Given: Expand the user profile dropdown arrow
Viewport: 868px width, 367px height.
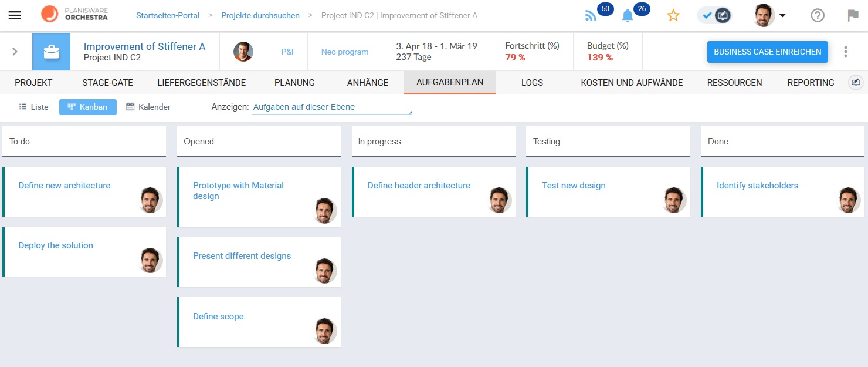Looking at the screenshot, I should (782, 16).
